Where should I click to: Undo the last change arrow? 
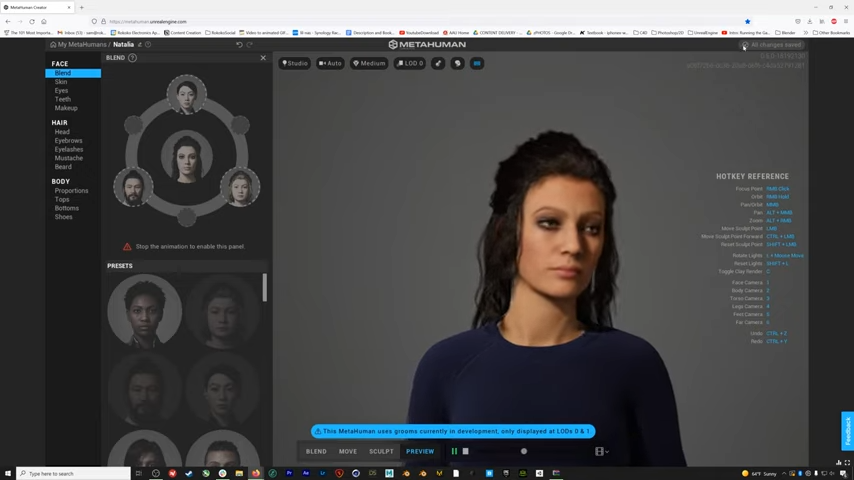coord(239,45)
